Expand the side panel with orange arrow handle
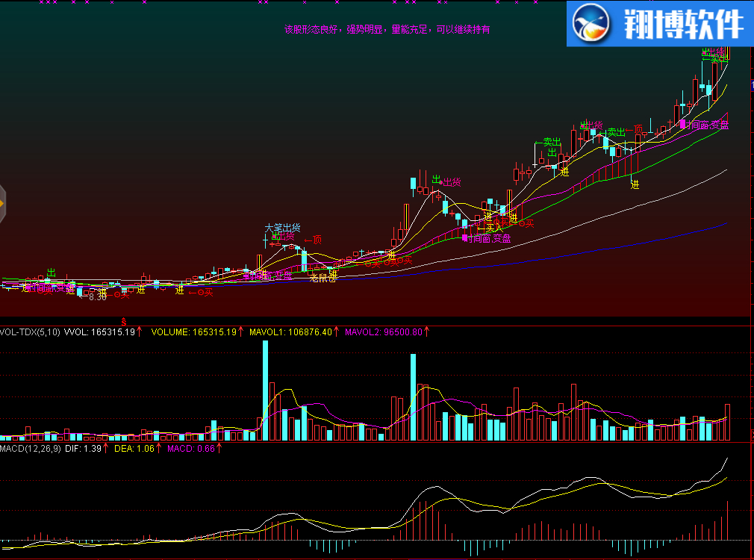 (x=2, y=204)
